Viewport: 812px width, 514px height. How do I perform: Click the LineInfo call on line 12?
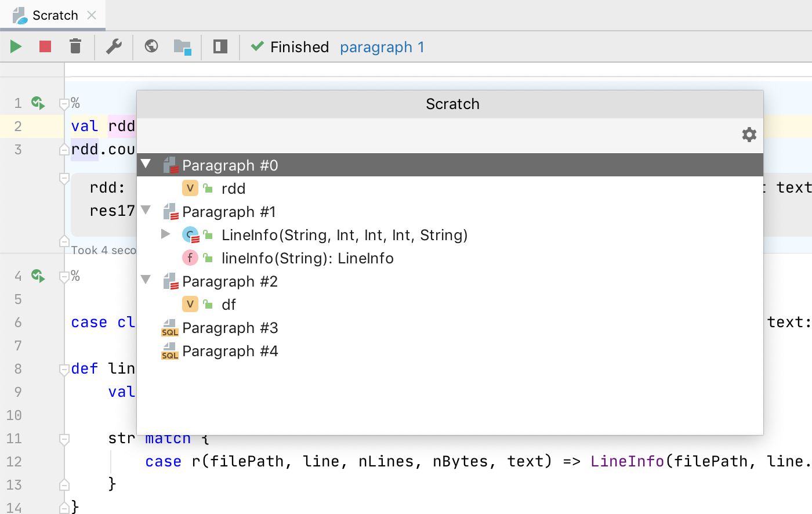627,461
